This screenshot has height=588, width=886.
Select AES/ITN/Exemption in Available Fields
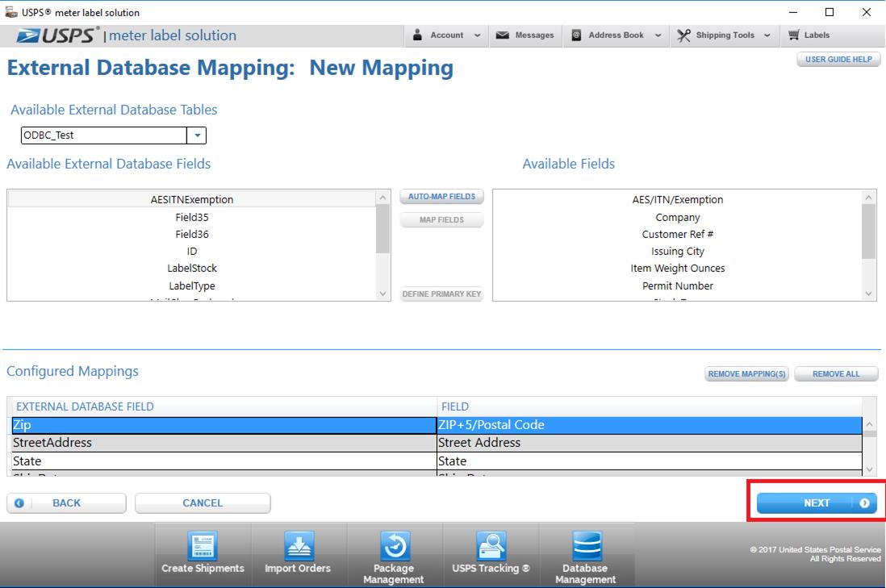678,199
